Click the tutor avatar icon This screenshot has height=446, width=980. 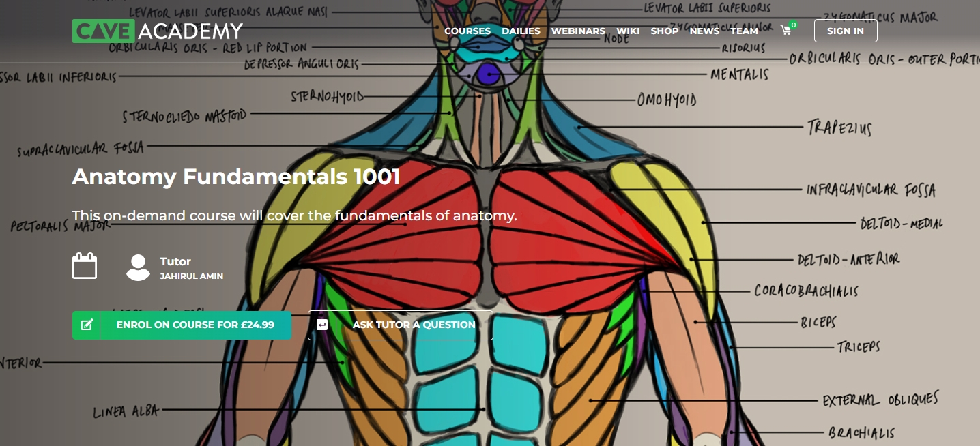pos(138,267)
